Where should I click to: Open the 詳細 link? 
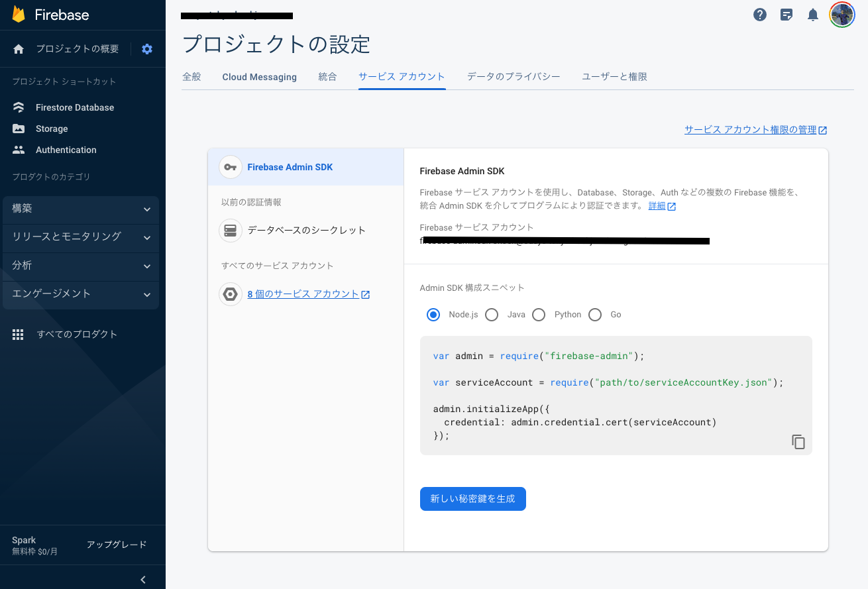coord(657,206)
